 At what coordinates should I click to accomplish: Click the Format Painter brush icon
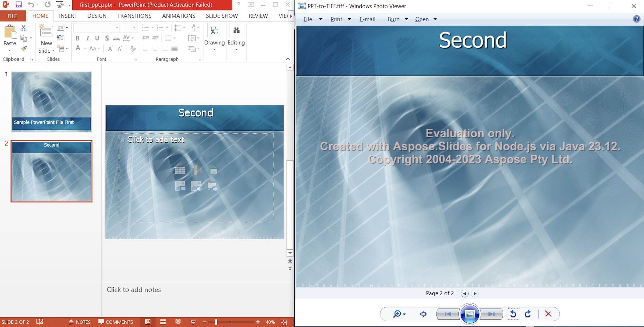tap(24, 49)
